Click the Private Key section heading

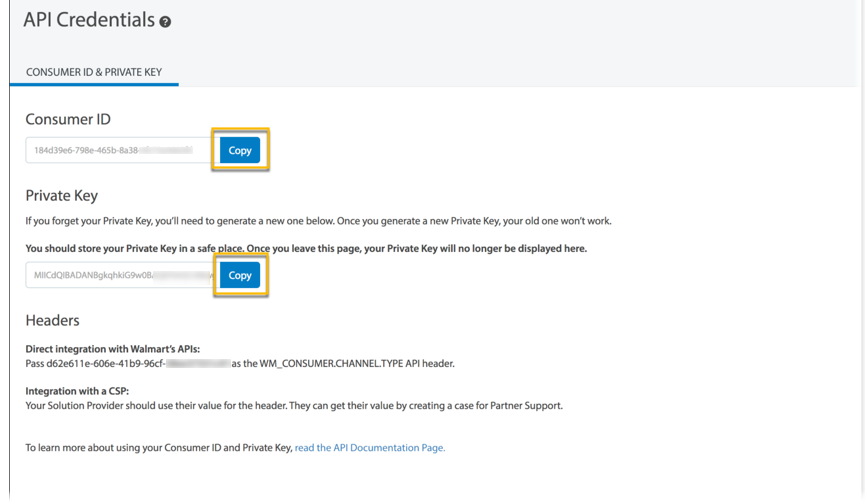(x=61, y=195)
